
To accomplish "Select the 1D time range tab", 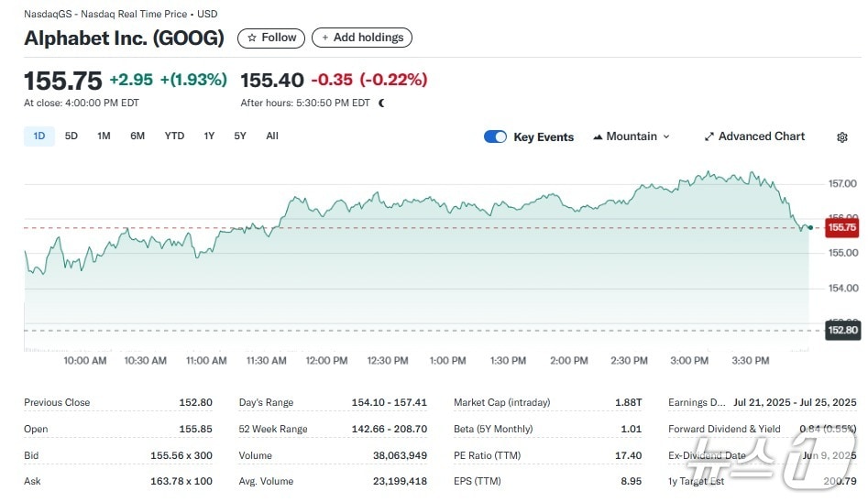I will pos(39,136).
